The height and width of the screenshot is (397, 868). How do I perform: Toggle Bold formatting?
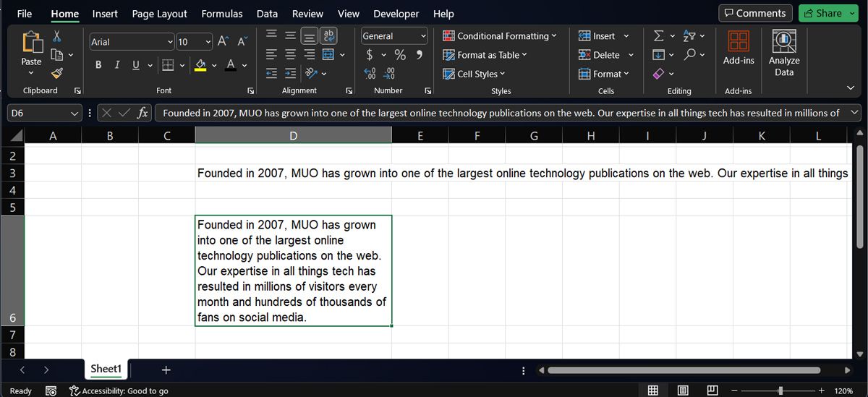(98, 65)
